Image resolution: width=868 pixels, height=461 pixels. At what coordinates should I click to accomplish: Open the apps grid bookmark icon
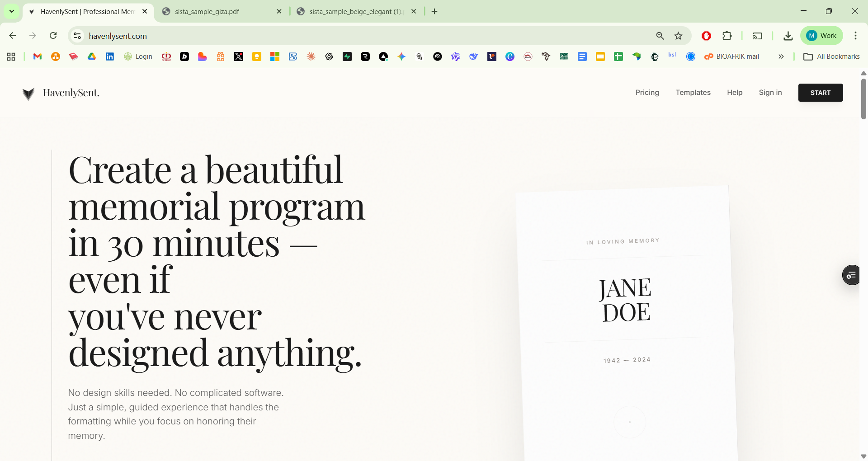click(x=11, y=56)
